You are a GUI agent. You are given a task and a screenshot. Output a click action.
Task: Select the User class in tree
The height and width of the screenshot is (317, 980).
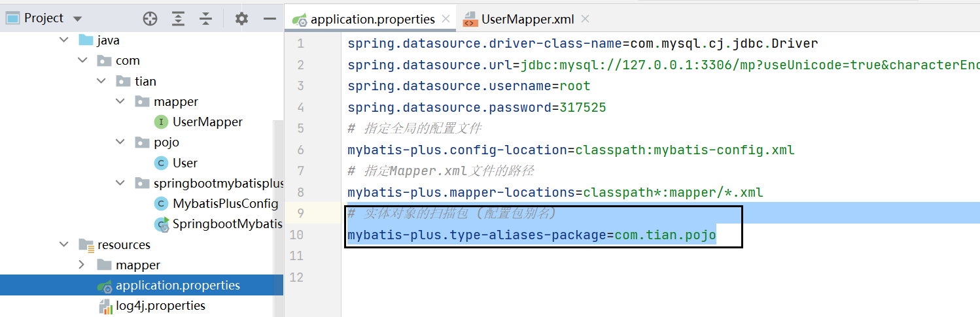coord(185,163)
